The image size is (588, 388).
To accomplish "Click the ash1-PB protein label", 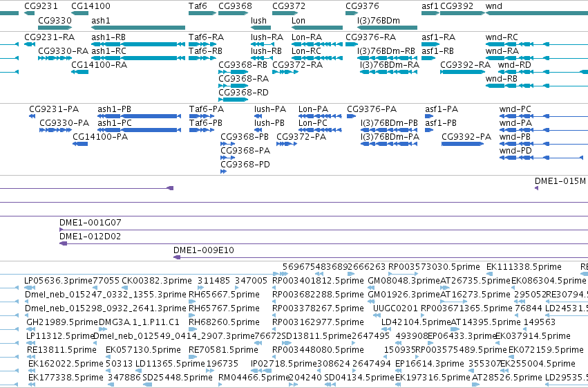I will tap(115, 109).
